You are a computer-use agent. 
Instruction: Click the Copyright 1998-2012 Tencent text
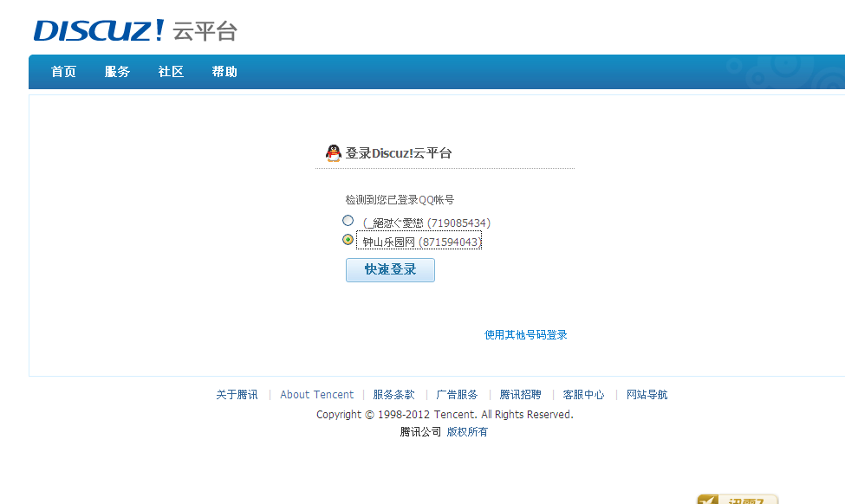(445, 415)
